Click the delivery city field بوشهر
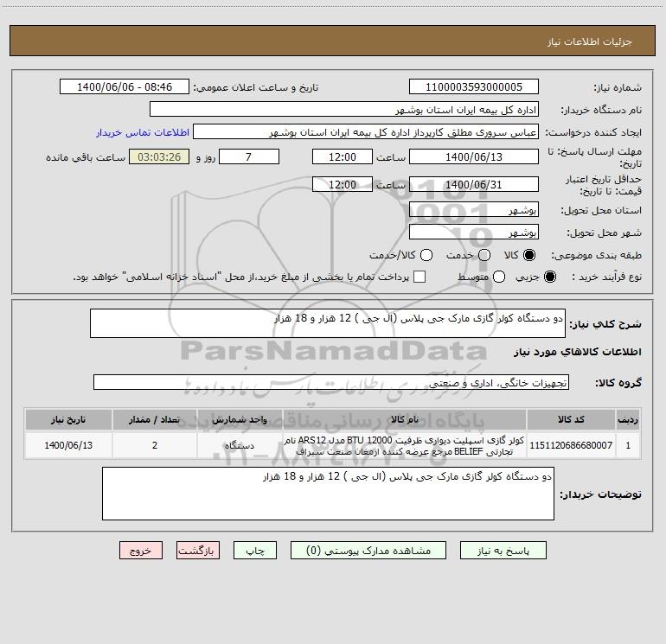 click(x=474, y=232)
